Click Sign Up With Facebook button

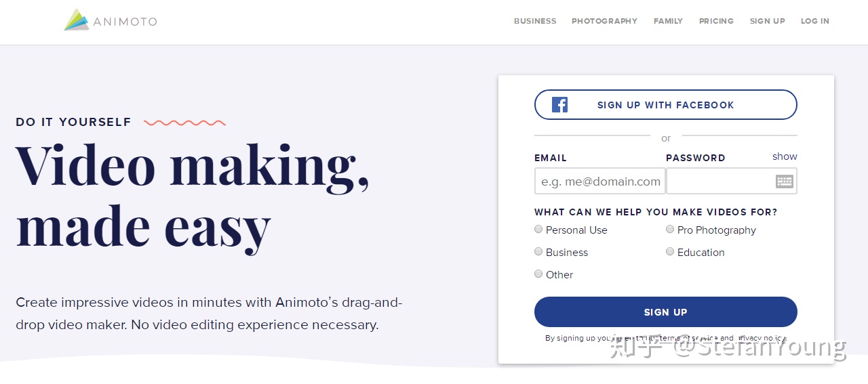(666, 105)
